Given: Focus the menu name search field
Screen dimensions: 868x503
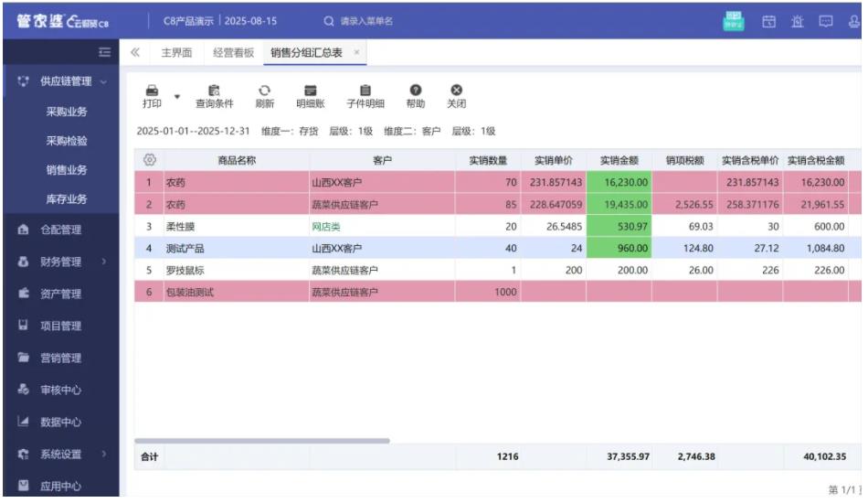Looking at the screenshot, I should tap(367, 21).
